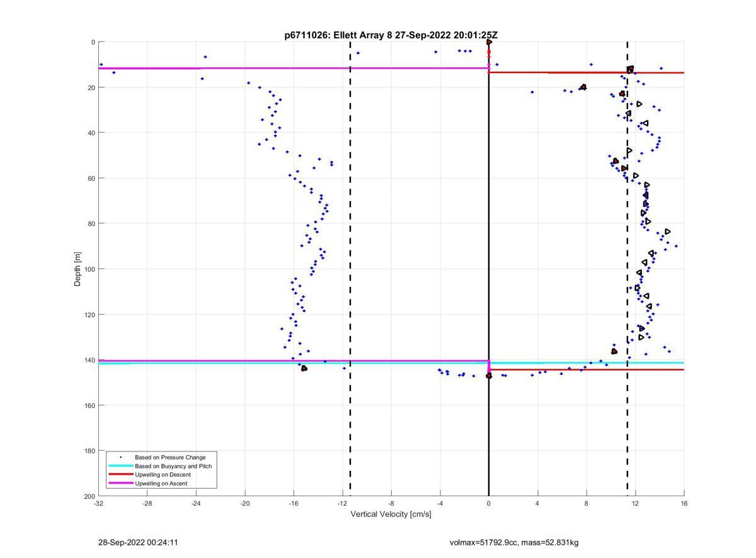Click the cyan line sample in legend
Viewport: 756px width, 558px height.
(120, 466)
